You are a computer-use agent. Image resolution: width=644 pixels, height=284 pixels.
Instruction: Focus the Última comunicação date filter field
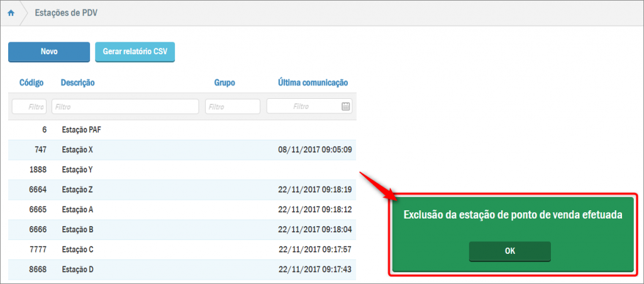[x=303, y=106]
